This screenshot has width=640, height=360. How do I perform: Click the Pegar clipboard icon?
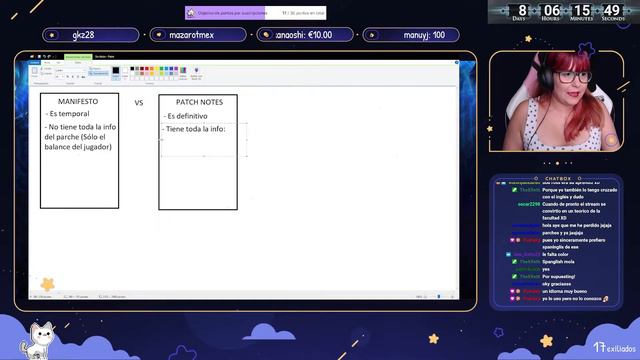tap(34, 71)
